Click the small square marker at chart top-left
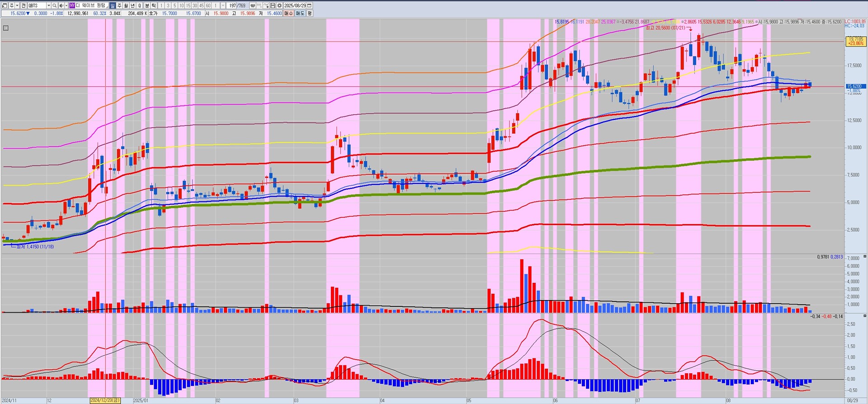Viewport: 868px width, 404px height. coord(5,28)
